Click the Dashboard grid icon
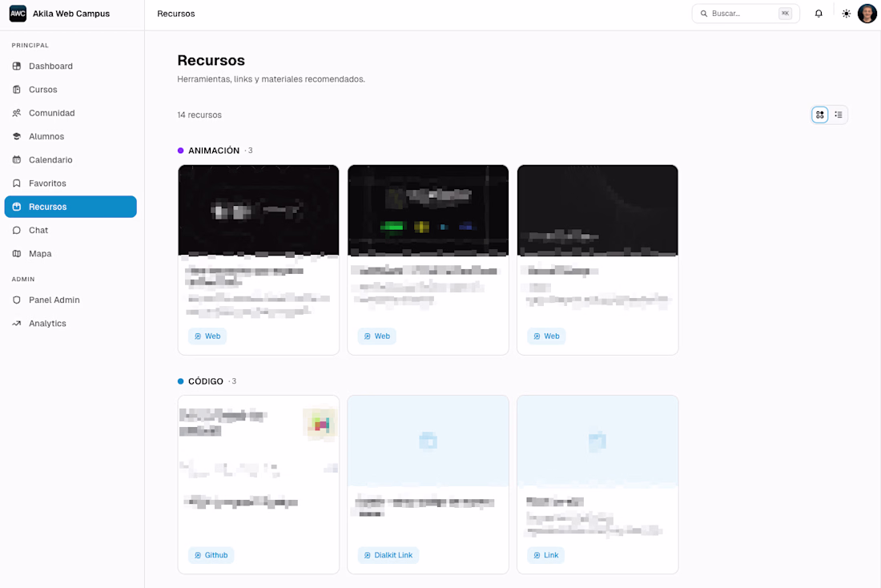The image size is (881, 588). pyautogui.click(x=17, y=66)
